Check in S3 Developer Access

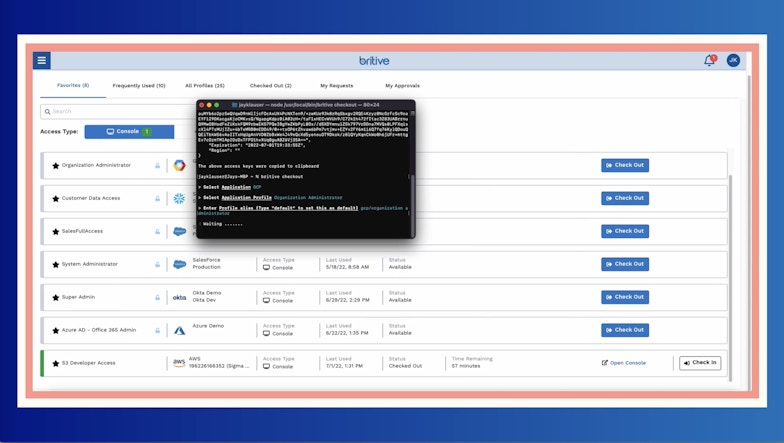click(x=700, y=362)
